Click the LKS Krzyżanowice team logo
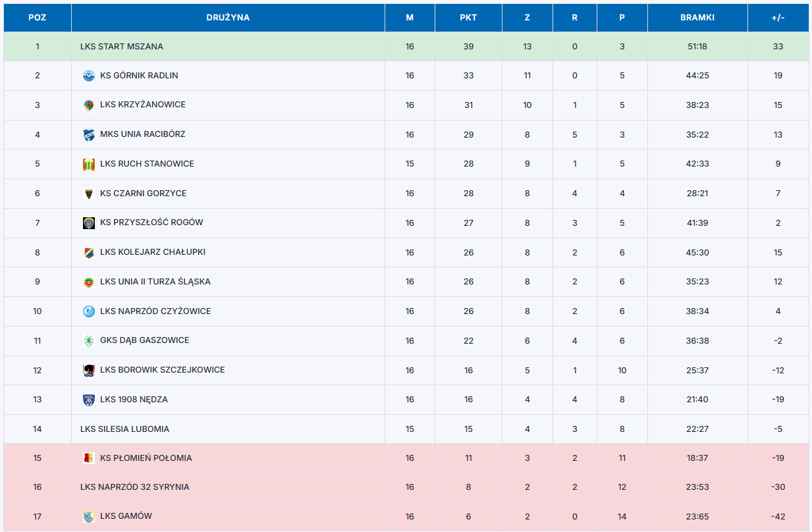This screenshot has width=812, height=532. (88, 105)
